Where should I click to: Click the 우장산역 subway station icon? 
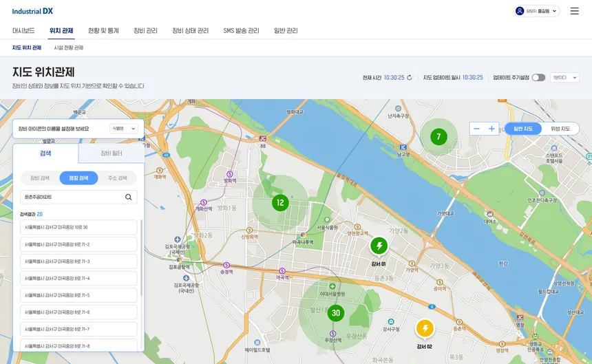tap(332, 334)
